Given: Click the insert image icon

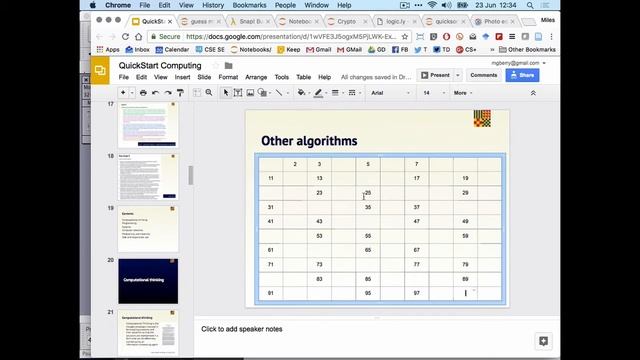Looking at the screenshot, I should tap(250, 93).
